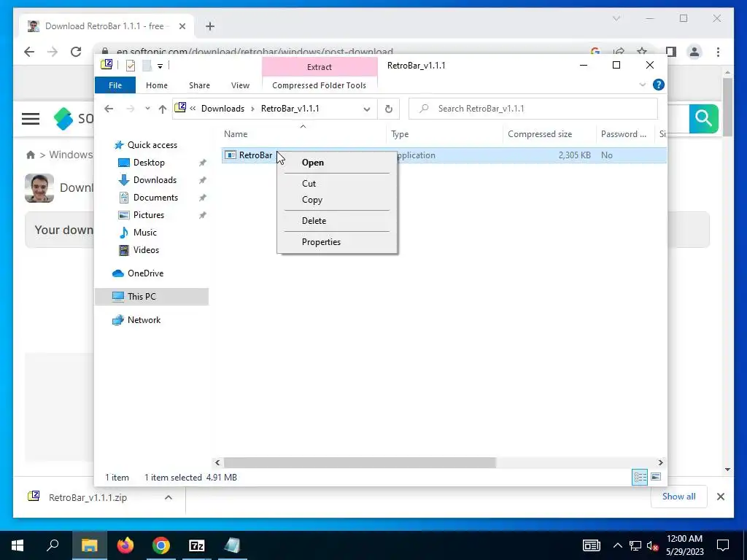Image resolution: width=747 pixels, height=560 pixels.
Task: Click the Search RetroBar_v1.1.1 field
Action: tap(533, 109)
